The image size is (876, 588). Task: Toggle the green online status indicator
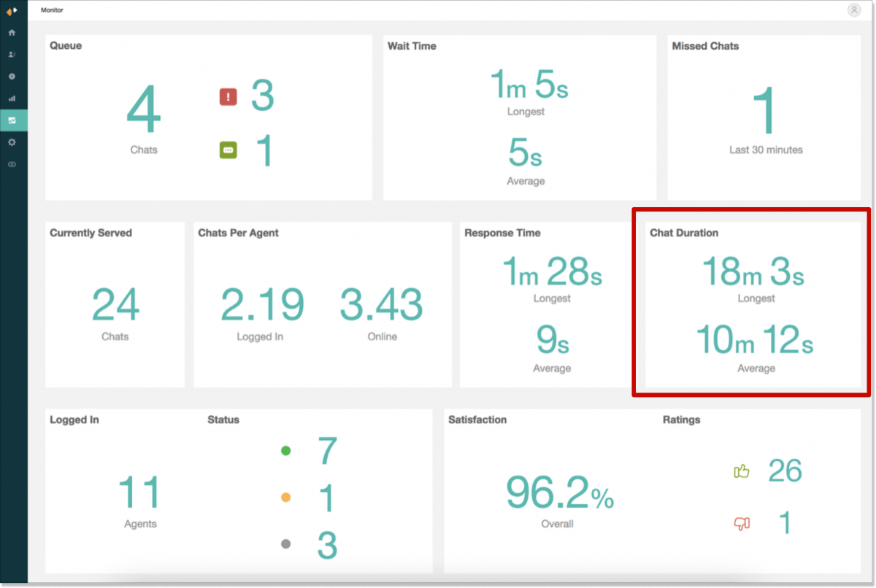[285, 451]
